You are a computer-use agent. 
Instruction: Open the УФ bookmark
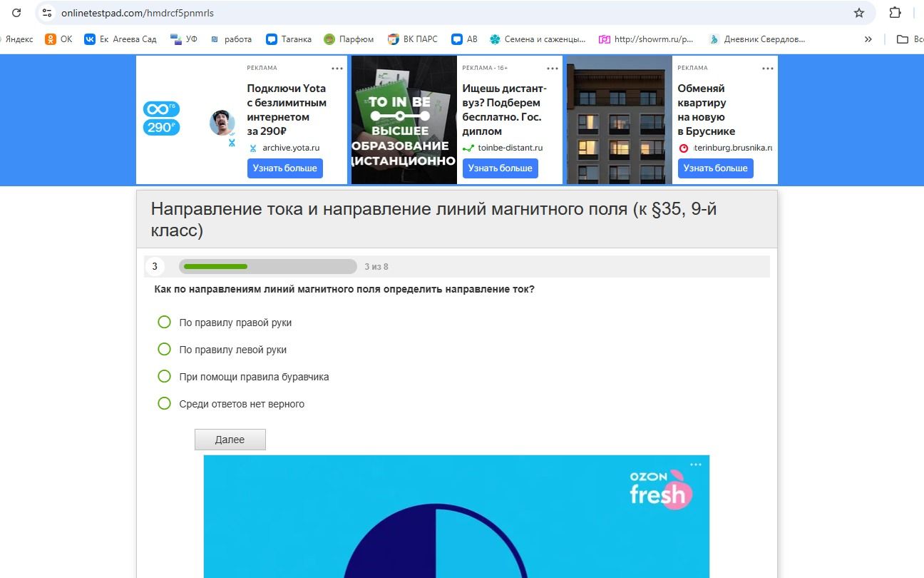pyautogui.click(x=184, y=39)
